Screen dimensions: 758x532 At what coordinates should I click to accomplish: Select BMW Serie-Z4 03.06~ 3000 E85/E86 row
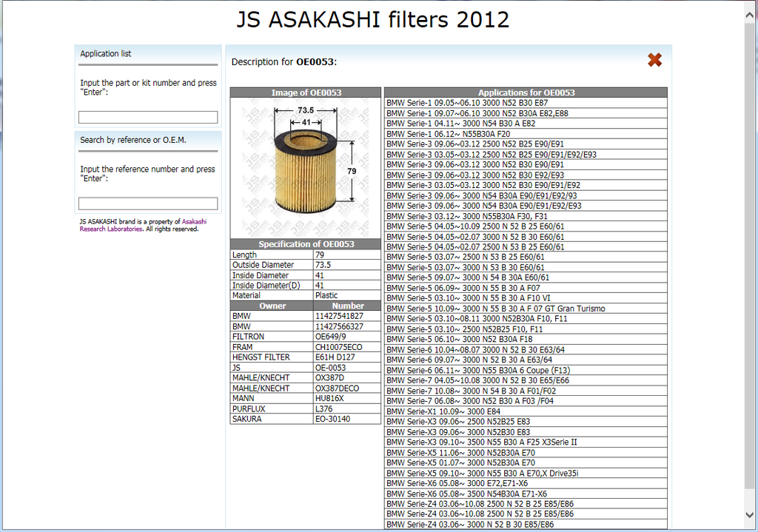pos(526,525)
